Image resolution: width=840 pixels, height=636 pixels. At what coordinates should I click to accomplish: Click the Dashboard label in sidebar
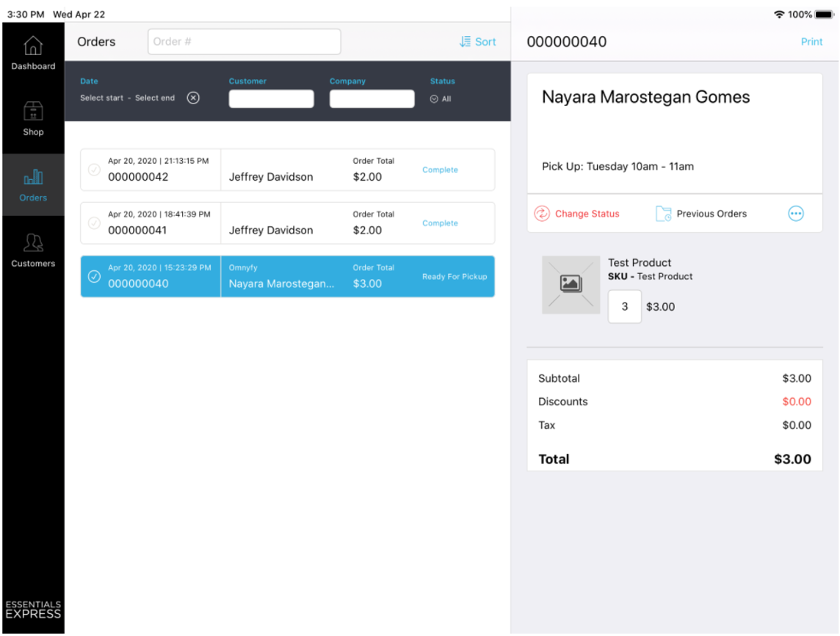pyautogui.click(x=33, y=66)
